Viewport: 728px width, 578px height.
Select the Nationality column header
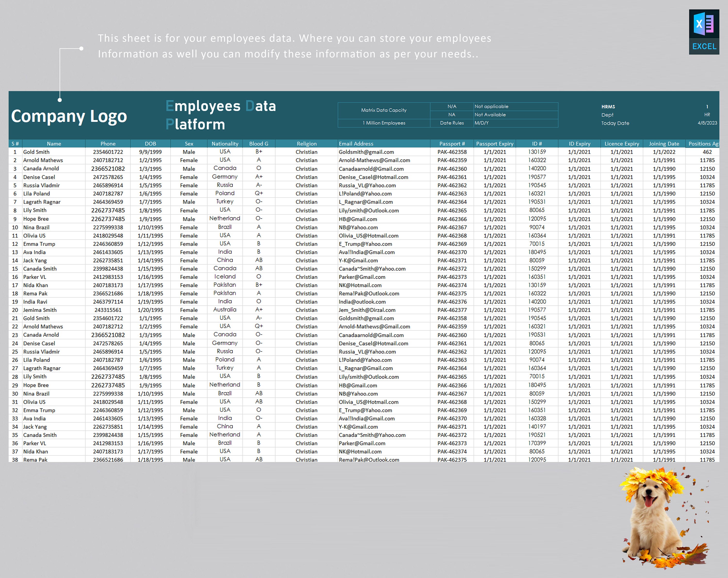click(x=224, y=143)
